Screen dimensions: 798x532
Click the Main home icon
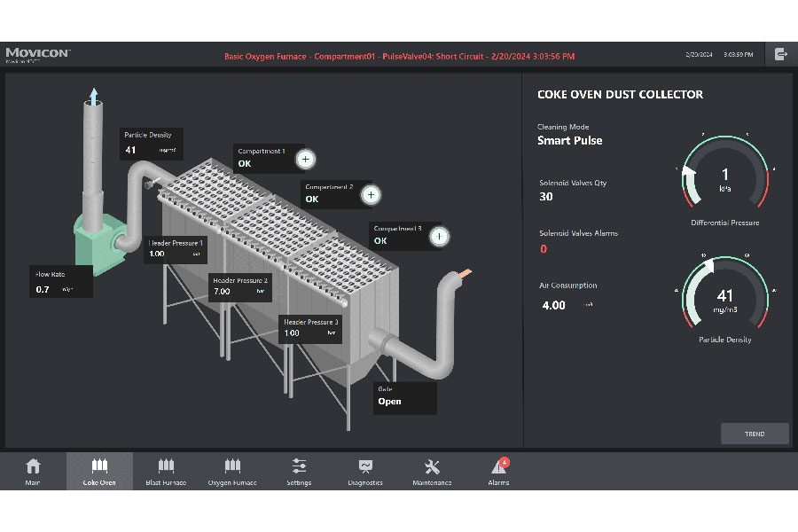coord(33,471)
